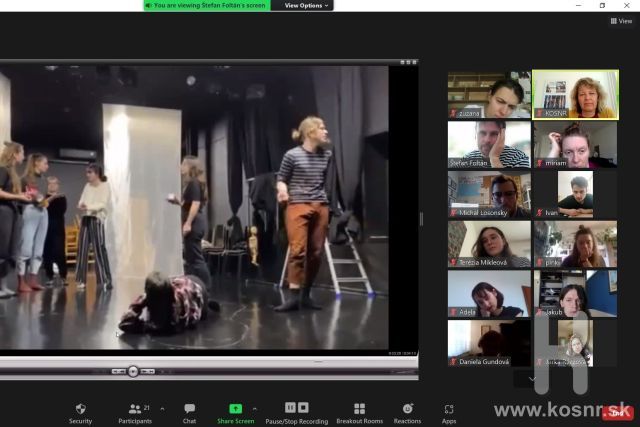Select Michal Losonsky's video tile
This screenshot has width=640, height=427.
click(x=489, y=194)
